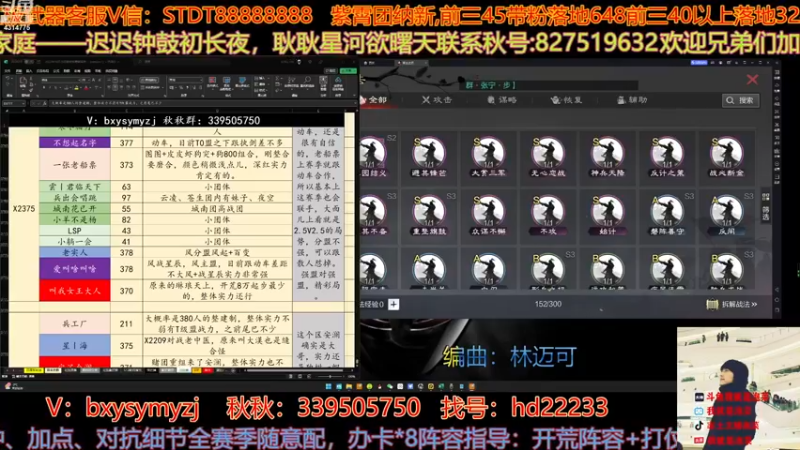Expand the Excel formula bar chevron
The width and height of the screenshot is (800, 450).
[x=355, y=104]
